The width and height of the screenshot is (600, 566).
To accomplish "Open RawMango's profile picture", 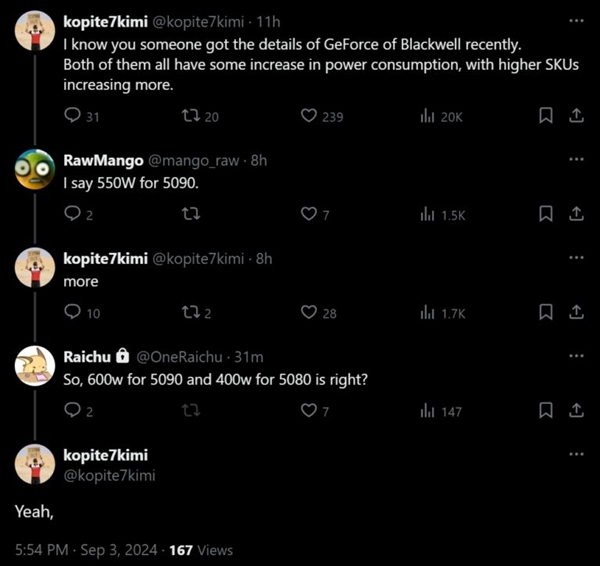I will 34,172.
